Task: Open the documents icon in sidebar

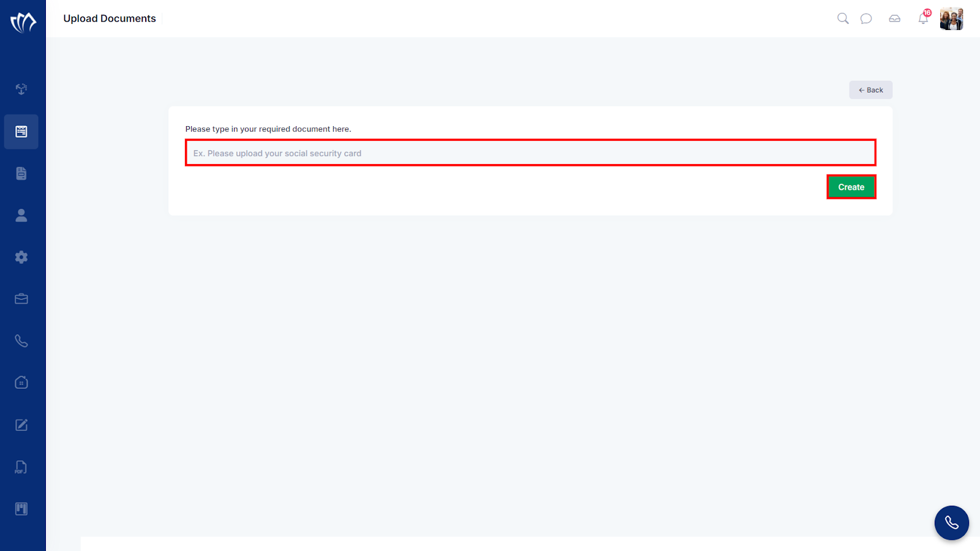Action: [x=21, y=173]
